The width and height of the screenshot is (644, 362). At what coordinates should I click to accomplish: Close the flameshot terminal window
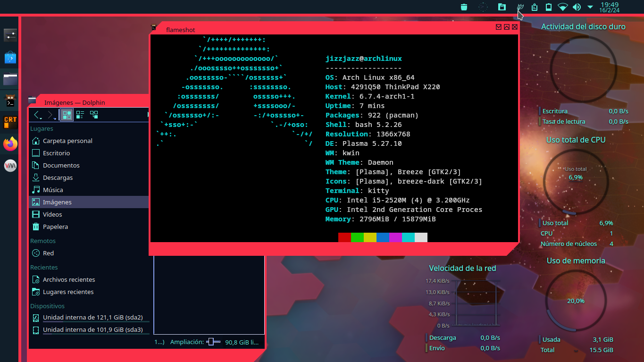pos(515,27)
